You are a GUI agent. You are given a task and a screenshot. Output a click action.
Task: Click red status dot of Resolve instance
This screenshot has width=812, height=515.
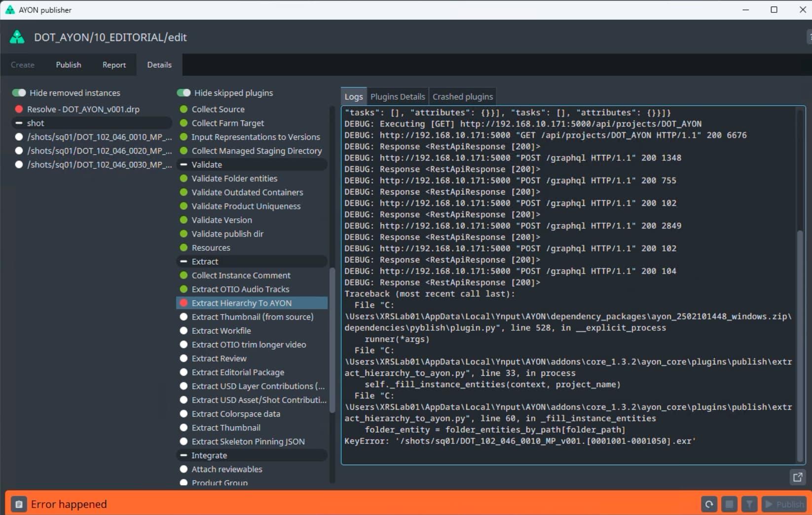19,109
